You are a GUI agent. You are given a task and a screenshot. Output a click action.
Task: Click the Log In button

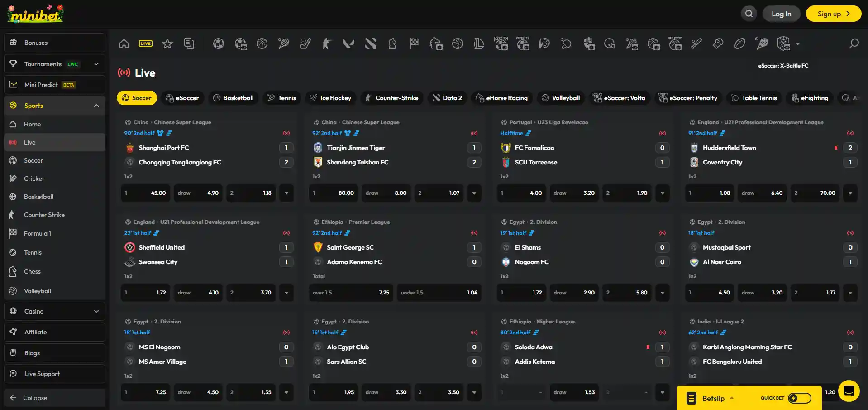(x=782, y=14)
